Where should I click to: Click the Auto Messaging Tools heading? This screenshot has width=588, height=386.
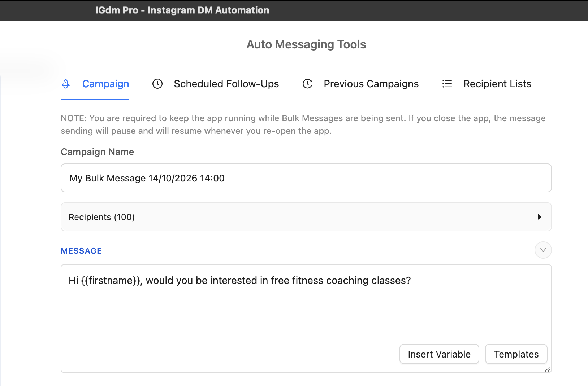306,44
